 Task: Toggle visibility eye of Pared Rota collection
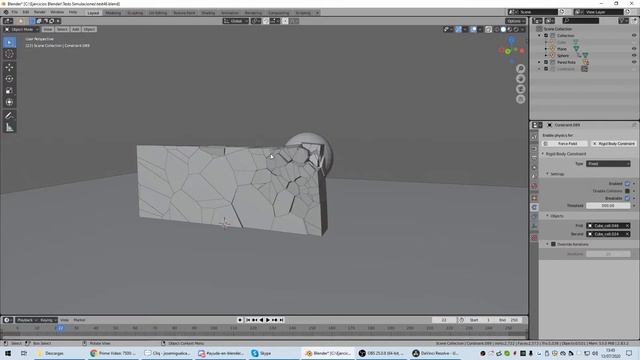[x=634, y=62]
